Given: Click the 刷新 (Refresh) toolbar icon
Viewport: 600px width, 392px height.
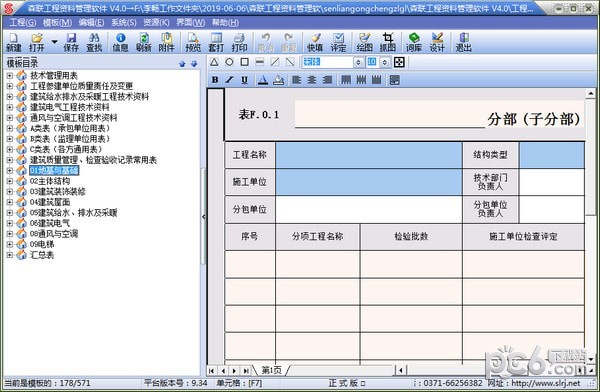Looking at the screenshot, I should 143,42.
